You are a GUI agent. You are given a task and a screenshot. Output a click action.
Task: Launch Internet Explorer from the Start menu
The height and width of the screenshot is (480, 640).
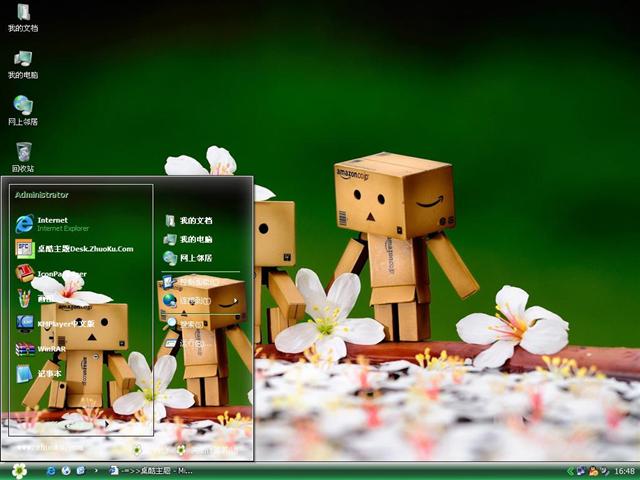[62, 223]
